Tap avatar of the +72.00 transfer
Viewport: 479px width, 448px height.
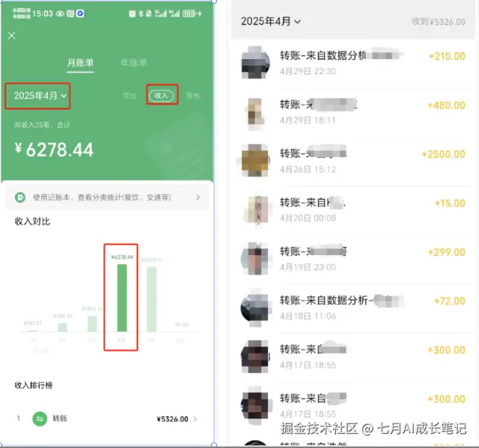[255, 307]
